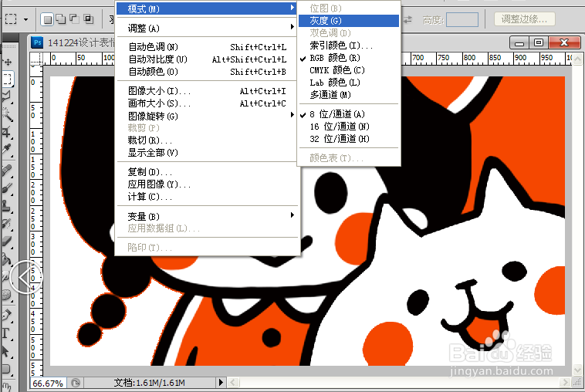Click 调整边缘 refine edge button
The width and height of the screenshot is (585, 392).
[524, 19]
